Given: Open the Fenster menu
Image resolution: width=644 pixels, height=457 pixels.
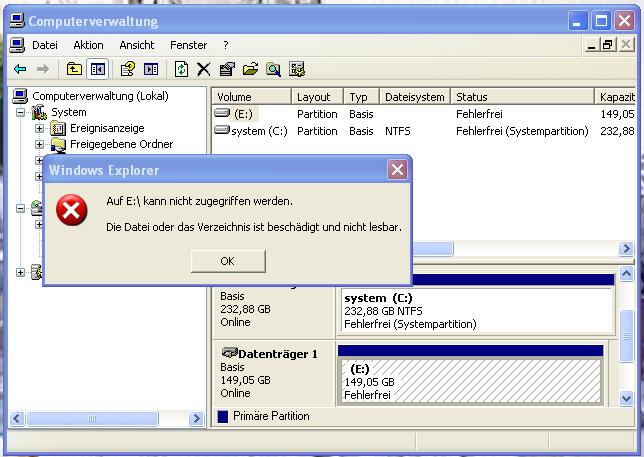Looking at the screenshot, I should (x=189, y=45).
